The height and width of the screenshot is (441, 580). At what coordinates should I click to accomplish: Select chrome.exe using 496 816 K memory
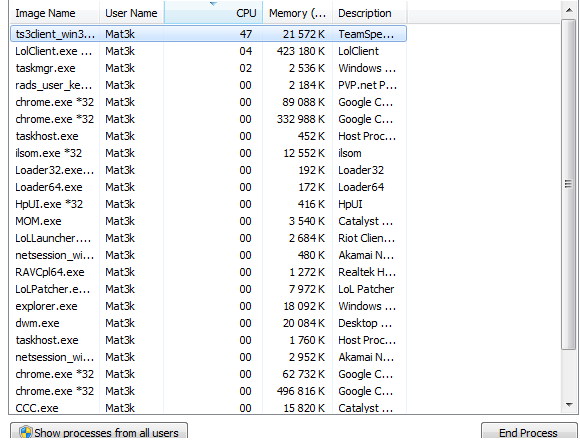[209, 391]
